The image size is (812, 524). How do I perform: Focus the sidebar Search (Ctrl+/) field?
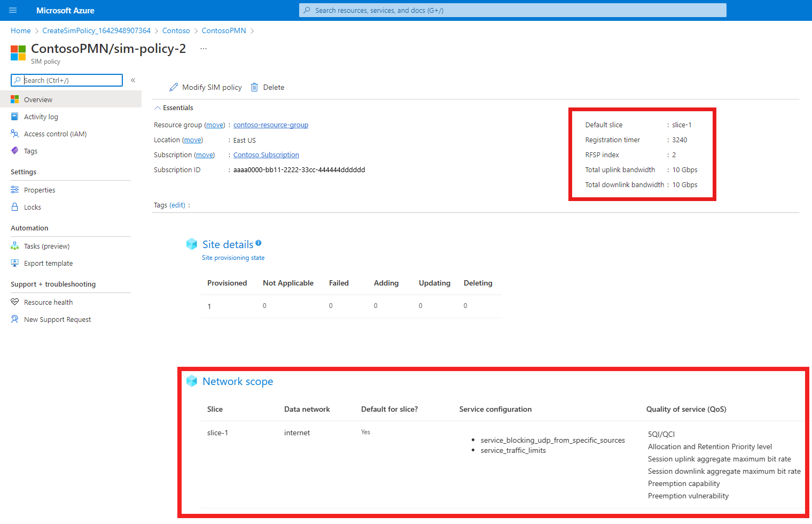67,80
